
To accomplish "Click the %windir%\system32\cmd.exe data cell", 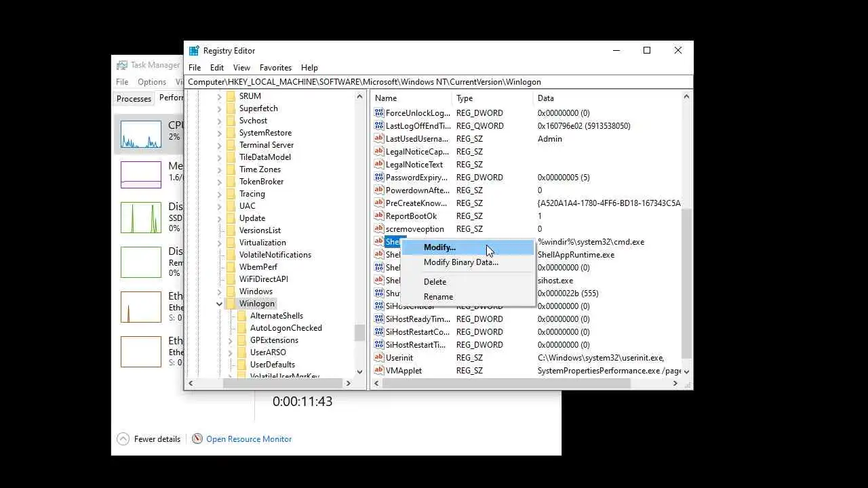I will (591, 242).
